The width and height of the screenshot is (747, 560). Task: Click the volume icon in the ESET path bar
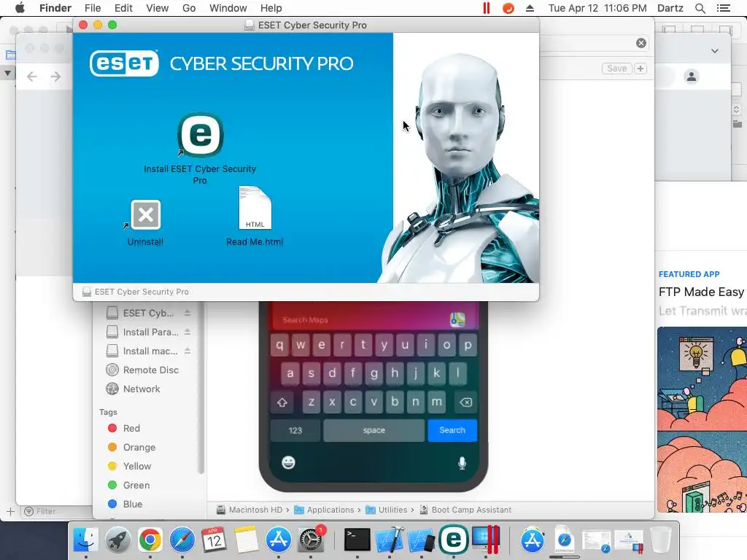coord(86,292)
